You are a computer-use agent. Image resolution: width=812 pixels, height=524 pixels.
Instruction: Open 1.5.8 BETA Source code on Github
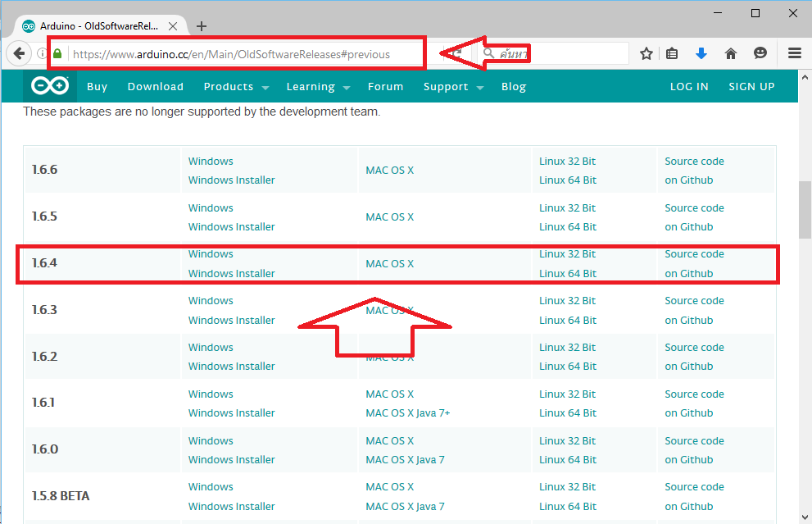pos(694,497)
